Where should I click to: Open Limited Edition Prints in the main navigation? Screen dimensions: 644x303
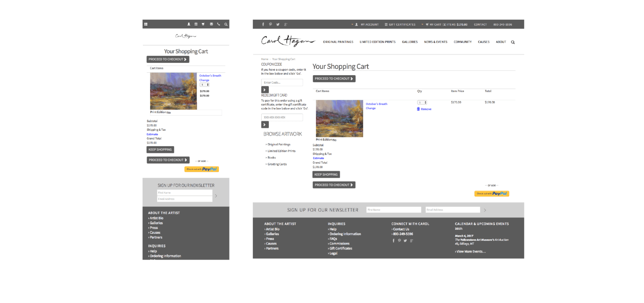378,42
